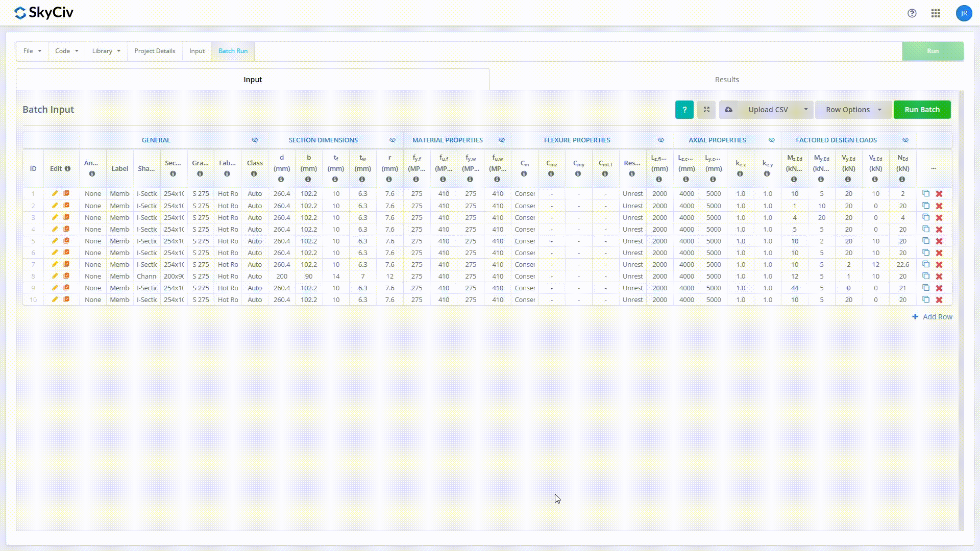Open row 3 detailed edit icon
Viewport: 980px width, 551px height.
(66, 217)
